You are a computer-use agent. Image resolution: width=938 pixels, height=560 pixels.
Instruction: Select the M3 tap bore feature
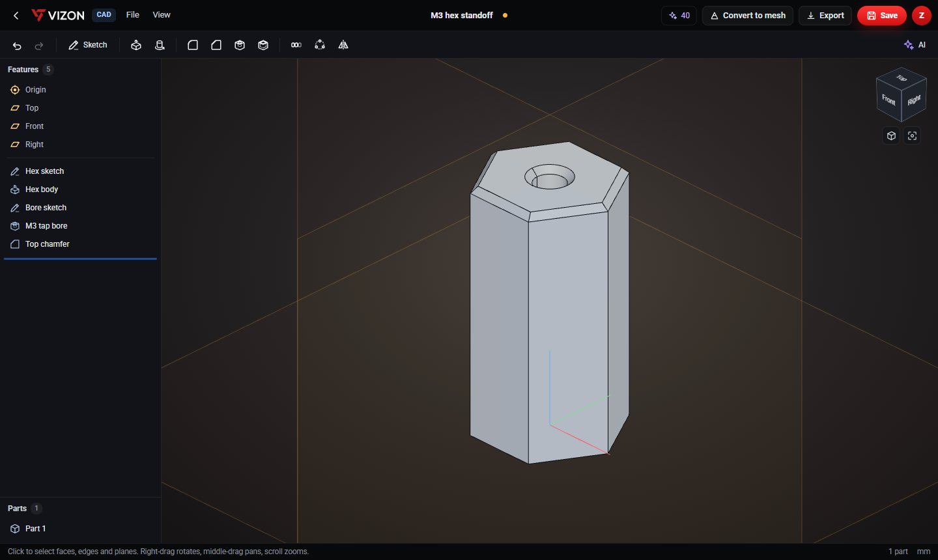(80, 226)
